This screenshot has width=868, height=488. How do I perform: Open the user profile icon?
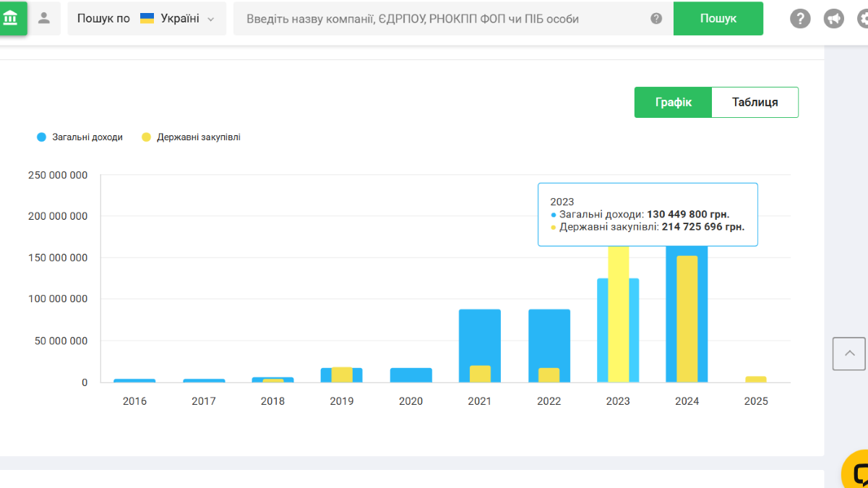point(44,18)
